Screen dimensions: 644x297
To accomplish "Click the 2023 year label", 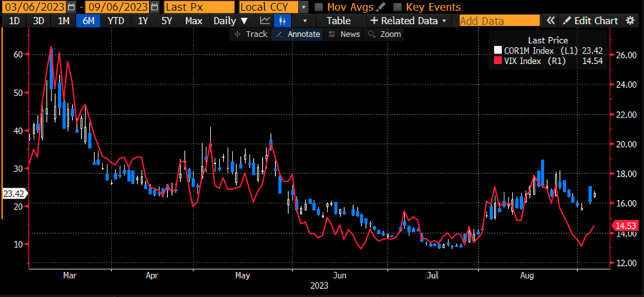I will pos(318,286).
